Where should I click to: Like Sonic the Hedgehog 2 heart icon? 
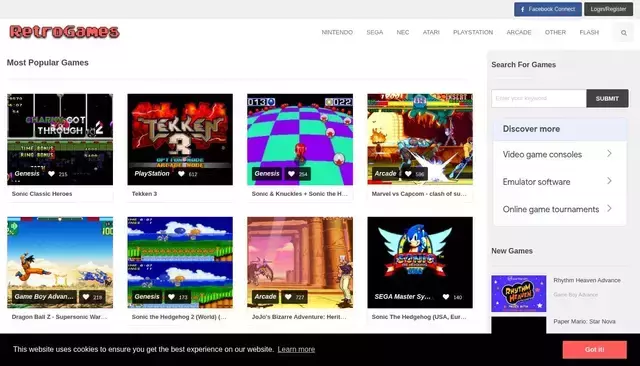171,297
